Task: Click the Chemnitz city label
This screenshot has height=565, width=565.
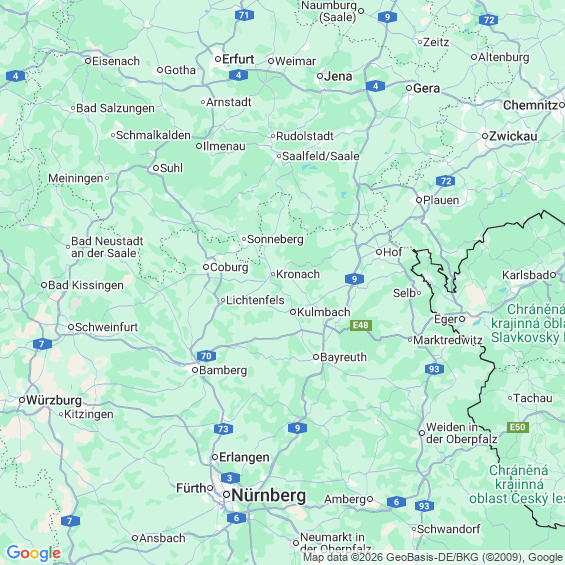Action: (x=530, y=105)
